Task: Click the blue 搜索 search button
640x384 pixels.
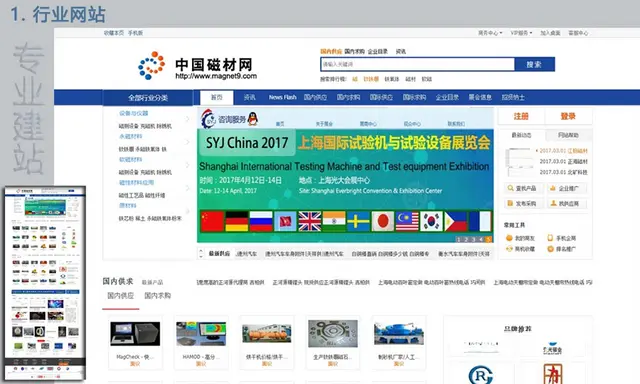Action: pos(534,64)
